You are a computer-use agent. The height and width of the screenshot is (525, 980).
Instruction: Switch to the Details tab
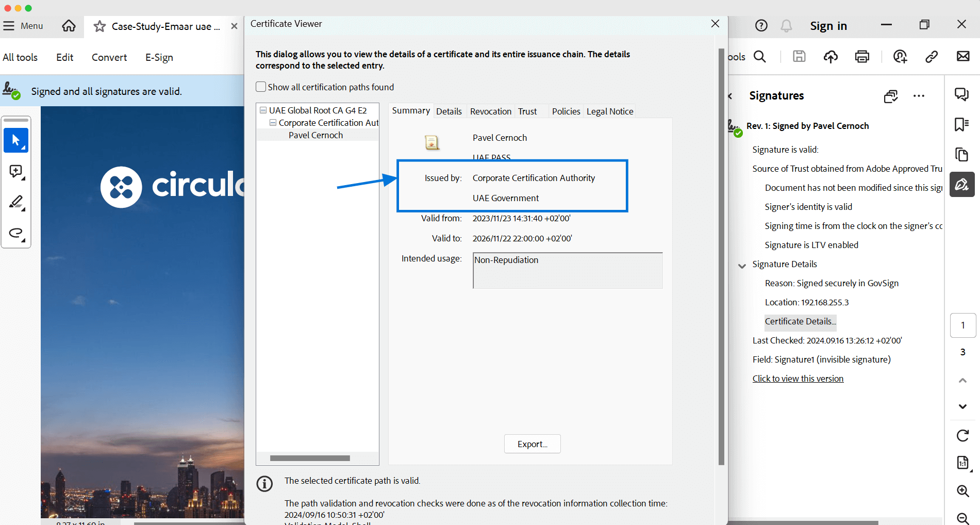tap(449, 111)
